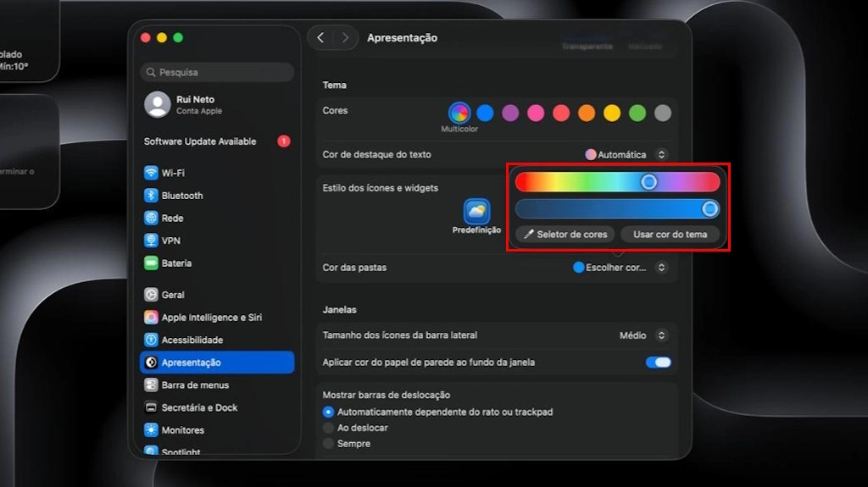868x487 pixels.
Task: Open Apple Intelligence e Siri settings
Action: pyautogui.click(x=211, y=318)
